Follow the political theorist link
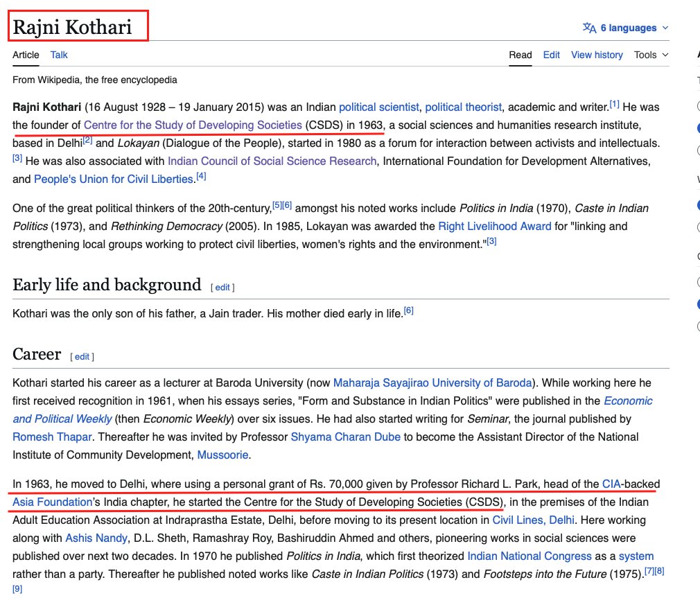Viewport: 700px width, 607px height. click(x=464, y=107)
